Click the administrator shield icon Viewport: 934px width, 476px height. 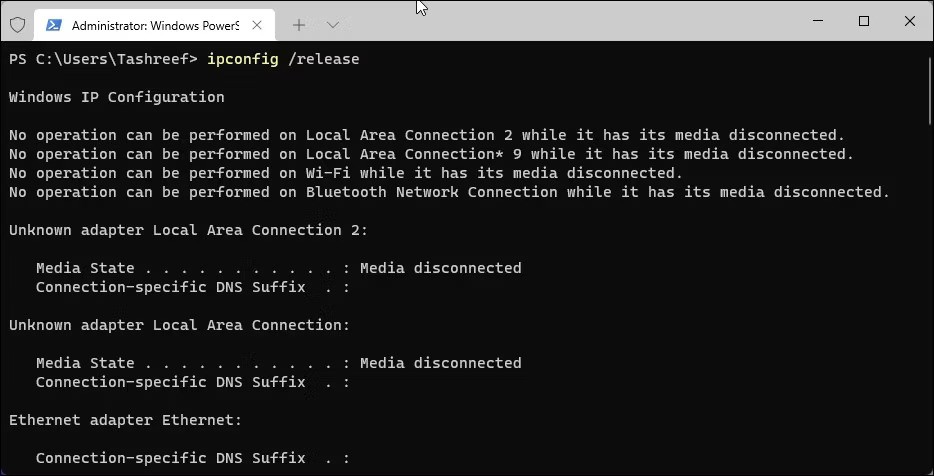[x=17, y=25]
